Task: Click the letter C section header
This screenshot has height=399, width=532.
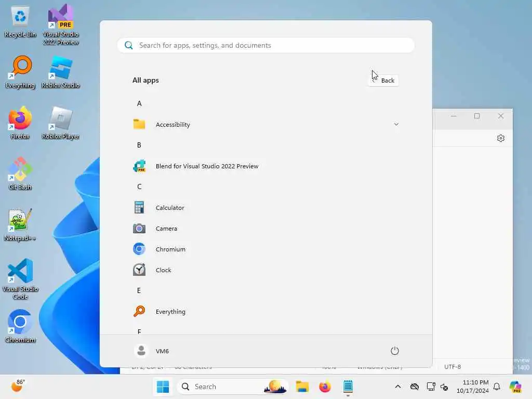Action: [x=139, y=187]
